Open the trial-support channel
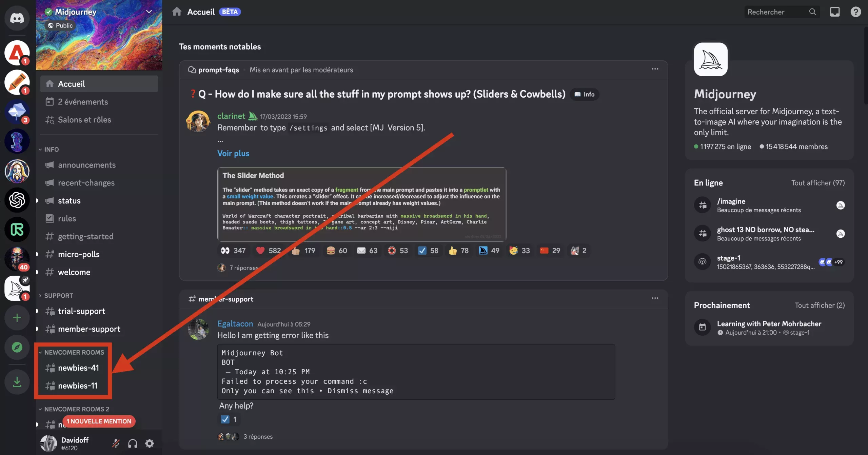 [99, 311]
